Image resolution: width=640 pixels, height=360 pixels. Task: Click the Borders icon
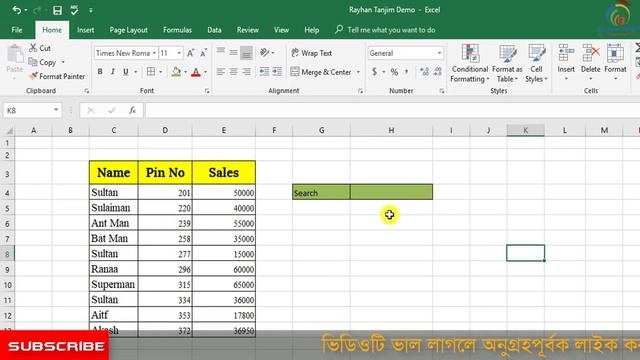coord(151,72)
